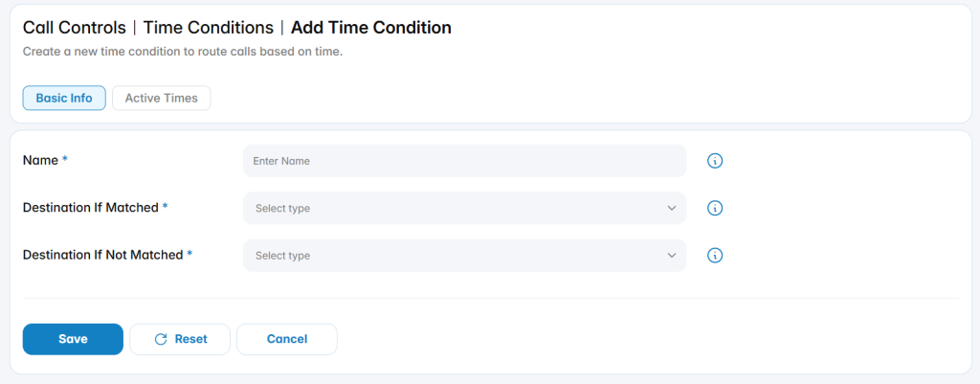The width and height of the screenshot is (980, 384).
Task: Open info tooltip for Destination If Matched
Action: 715,208
